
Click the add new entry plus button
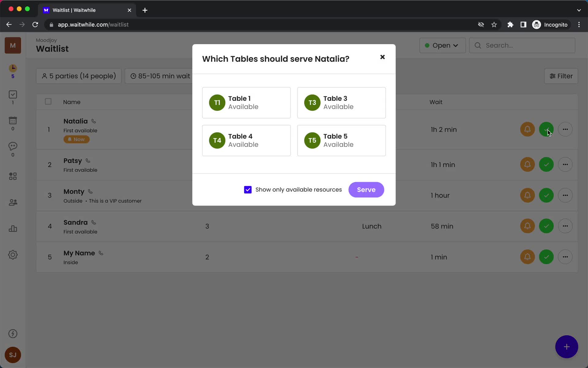pos(567,347)
